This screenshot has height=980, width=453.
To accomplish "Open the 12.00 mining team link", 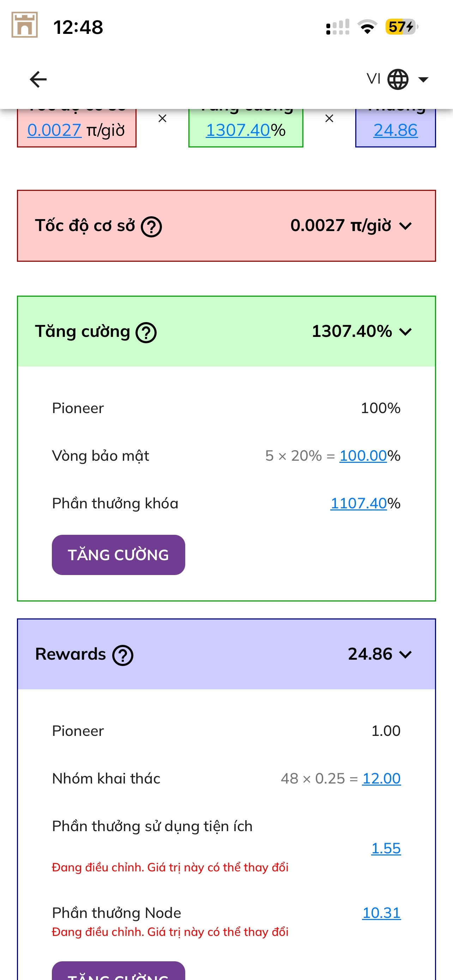I will pos(381,778).
